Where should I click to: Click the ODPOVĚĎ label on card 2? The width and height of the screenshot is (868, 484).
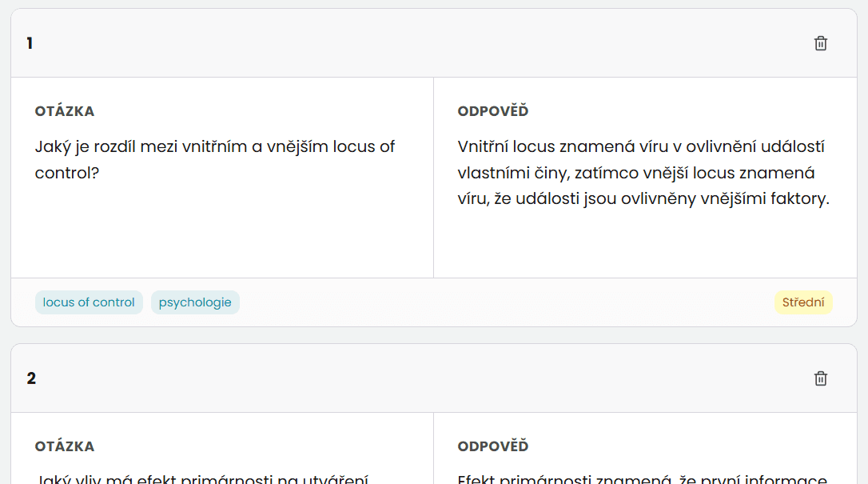pyautogui.click(x=492, y=446)
